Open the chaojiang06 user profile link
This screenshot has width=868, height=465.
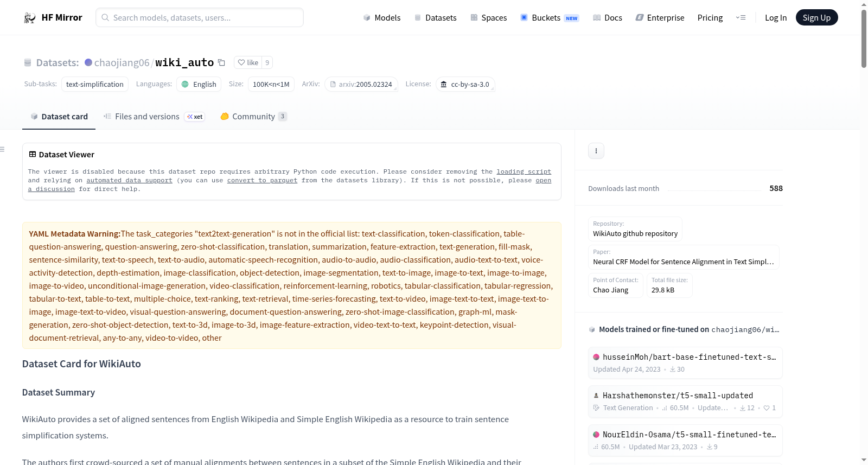pyautogui.click(x=122, y=62)
